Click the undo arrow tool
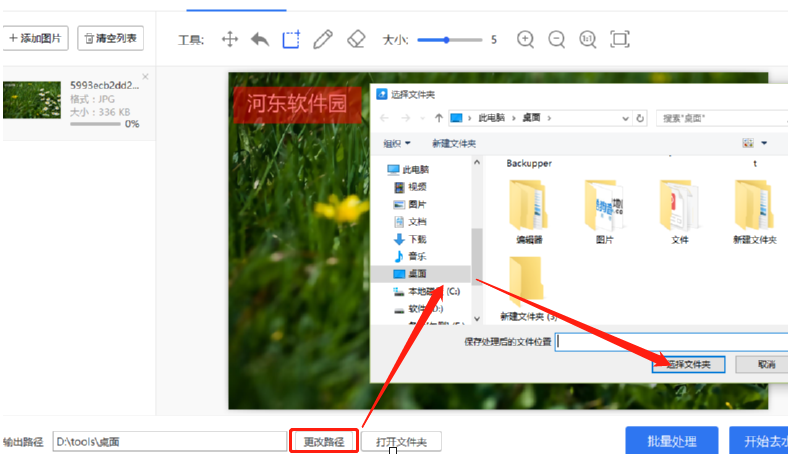The image size is (795, 470). click(x=260, y=40)
